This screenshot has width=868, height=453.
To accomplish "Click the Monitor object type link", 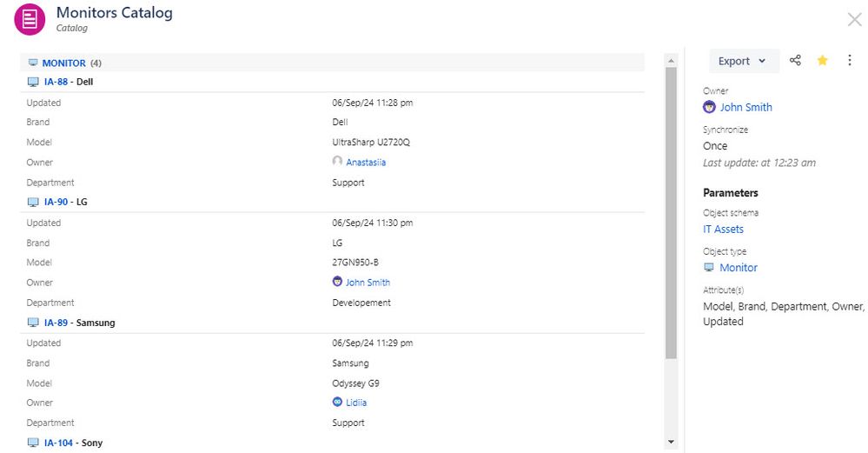I will click(x=739, y=268).
